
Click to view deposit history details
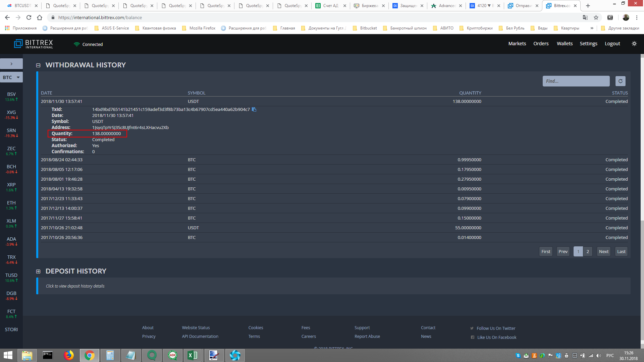tap(75, 286)
